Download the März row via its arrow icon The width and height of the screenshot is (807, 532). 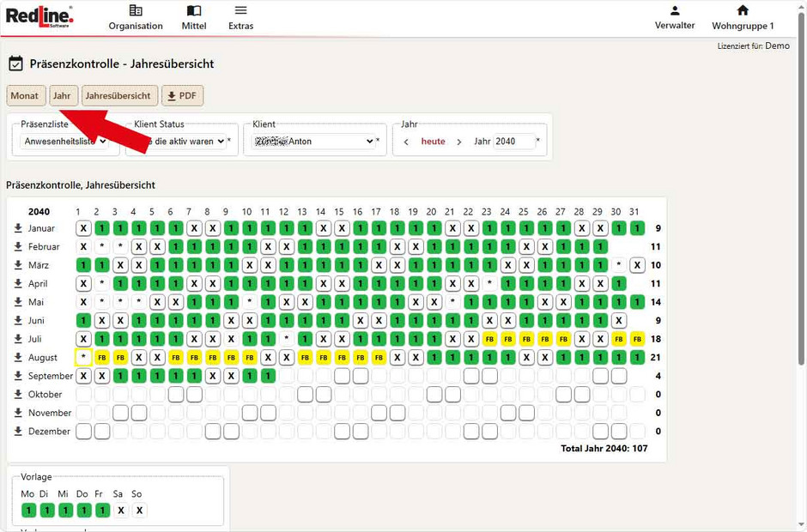(18, 265)
